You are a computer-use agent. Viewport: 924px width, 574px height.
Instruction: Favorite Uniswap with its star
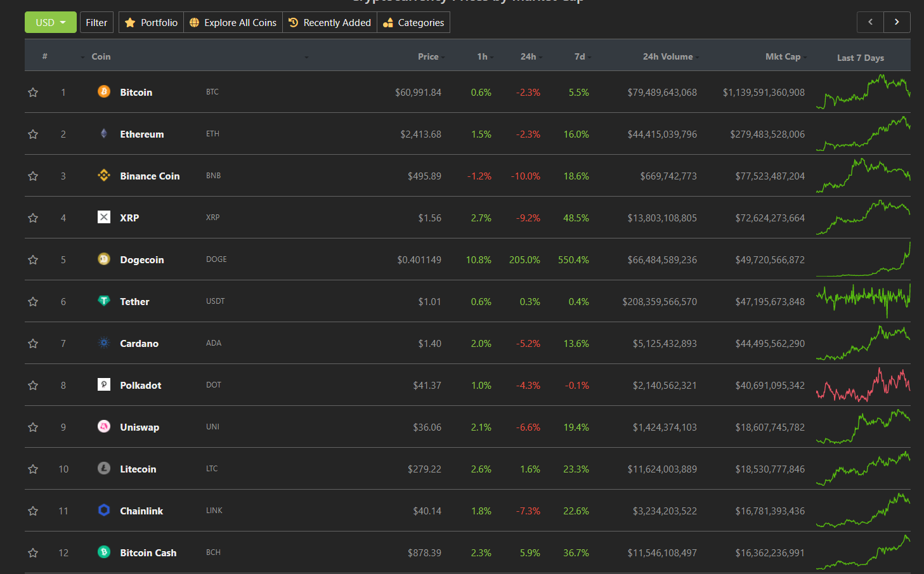coord(33,427)
